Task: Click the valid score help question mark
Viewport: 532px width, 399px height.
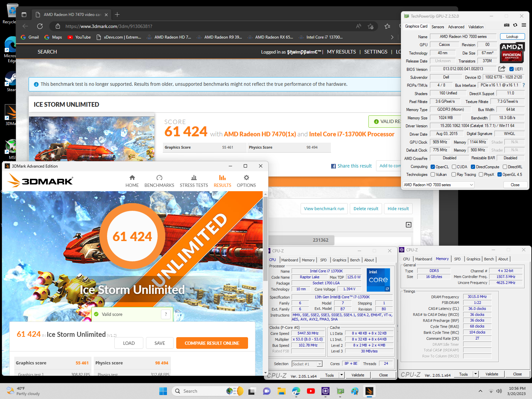Action: 166,314
